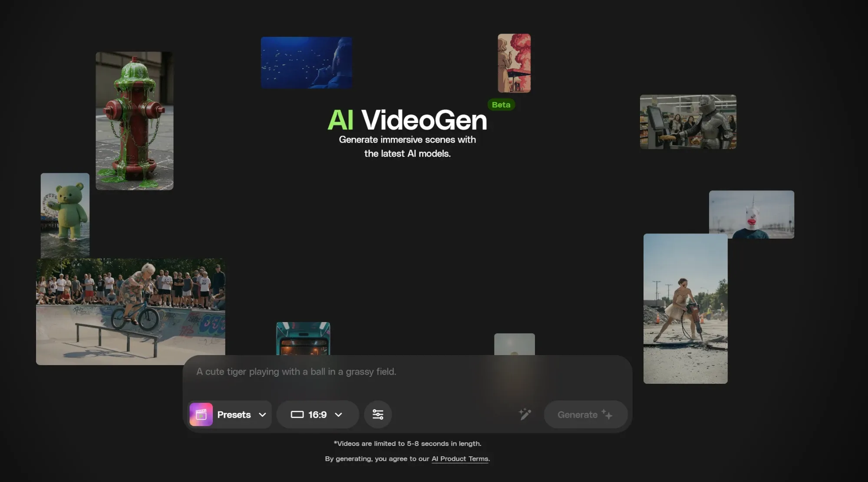Click the AI VideoGen title
This screenshot has height=482, width=868.
pyautogui.click(x=407, y=120)
